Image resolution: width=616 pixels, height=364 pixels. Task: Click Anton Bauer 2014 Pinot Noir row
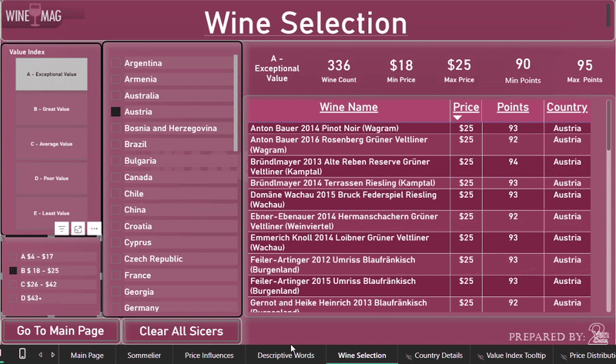[419, 128]
